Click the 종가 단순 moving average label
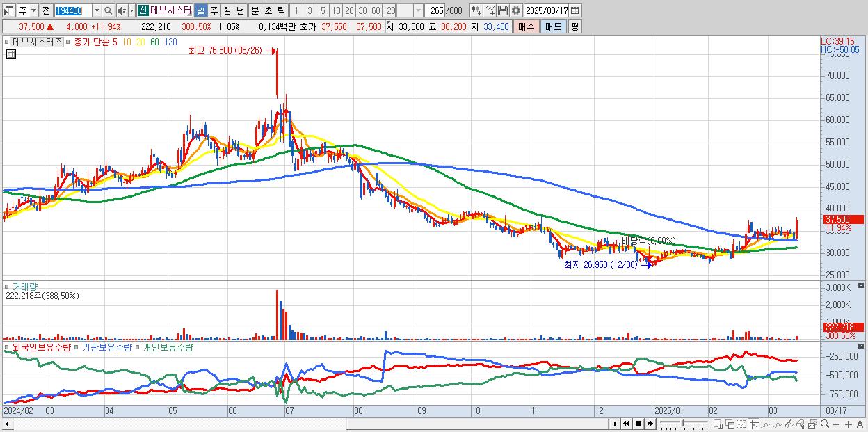The width and height of the screenshot is (868, 432). coord(91,42)
